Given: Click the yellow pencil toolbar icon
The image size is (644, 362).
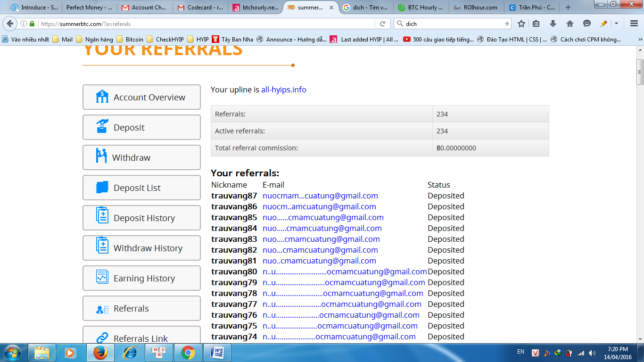Looking at the screenshot, I should pyautogui.click(x=604, y=24).
